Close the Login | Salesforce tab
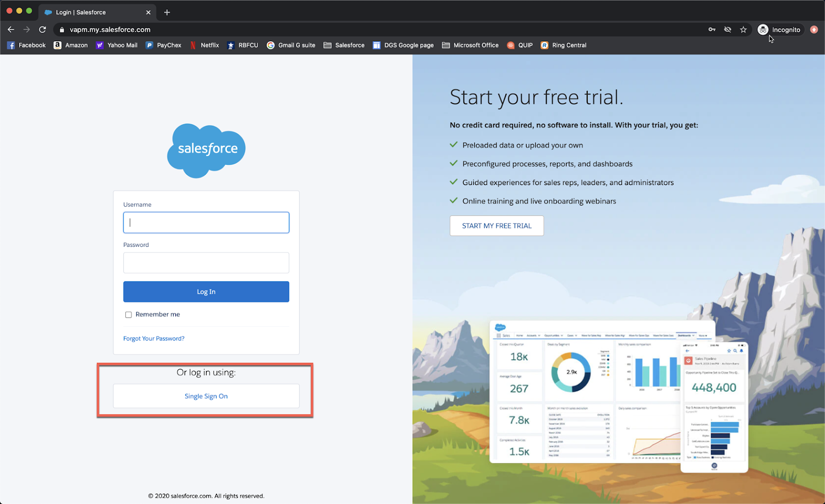The width and height of the screenshot is (825, 504). [x=148, y=12]
